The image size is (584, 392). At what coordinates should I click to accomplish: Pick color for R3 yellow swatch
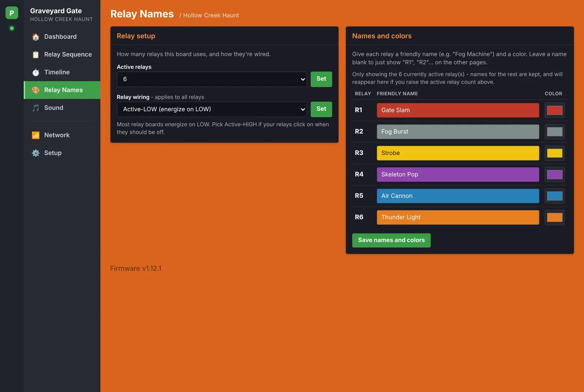point(554,153)
